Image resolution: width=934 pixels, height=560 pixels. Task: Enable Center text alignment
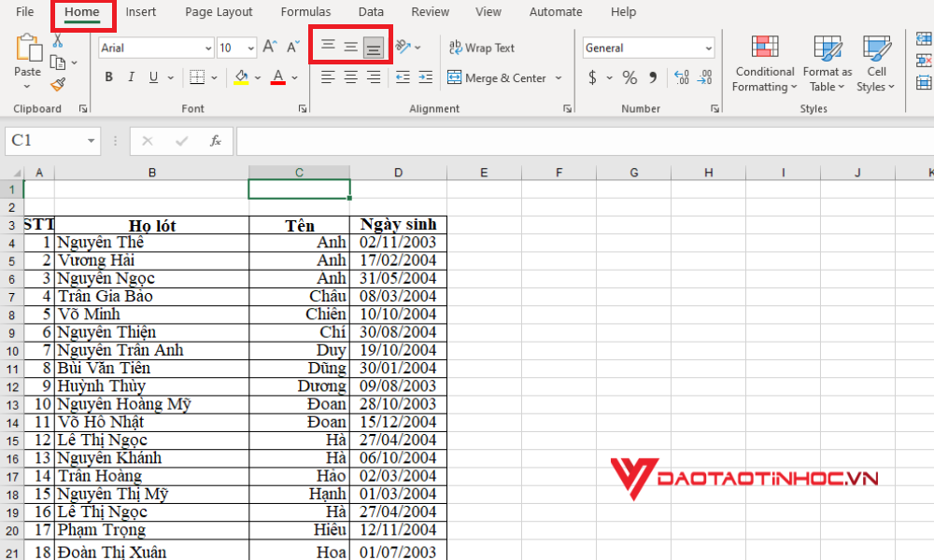point(350,77)
